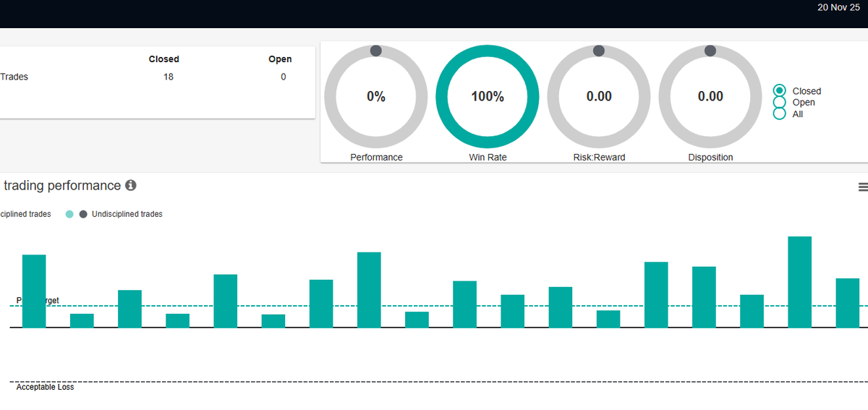Toggle the dark Undisciplined trades legend dot
Screen dimensions: 868x410
point(83,214)
